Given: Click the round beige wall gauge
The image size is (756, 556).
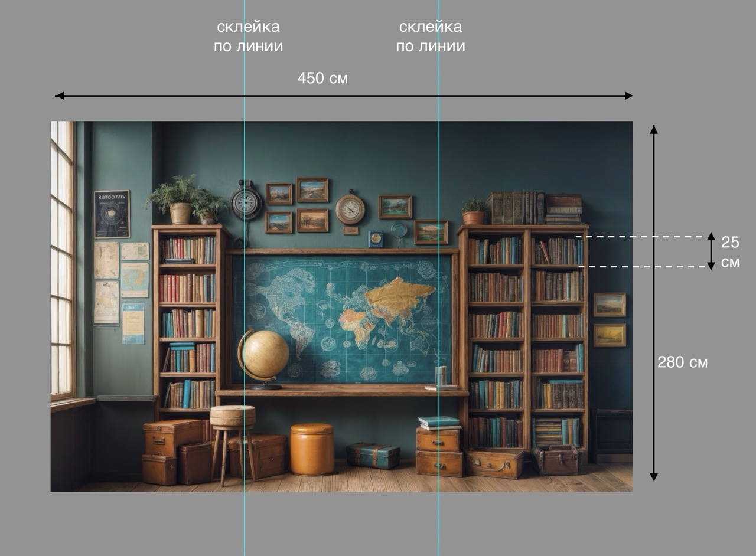Looking at the screenshot, I should pyautogui.click(x=350, y=209).
